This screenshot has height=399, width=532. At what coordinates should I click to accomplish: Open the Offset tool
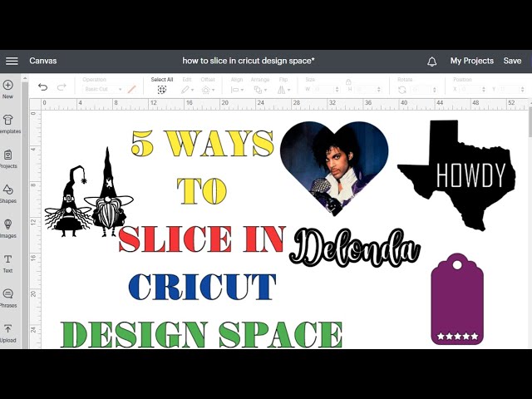[208, 86]
